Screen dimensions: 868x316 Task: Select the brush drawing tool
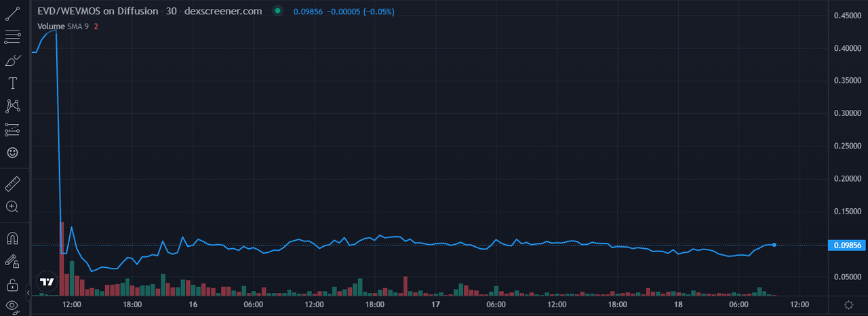click(12, 60)
